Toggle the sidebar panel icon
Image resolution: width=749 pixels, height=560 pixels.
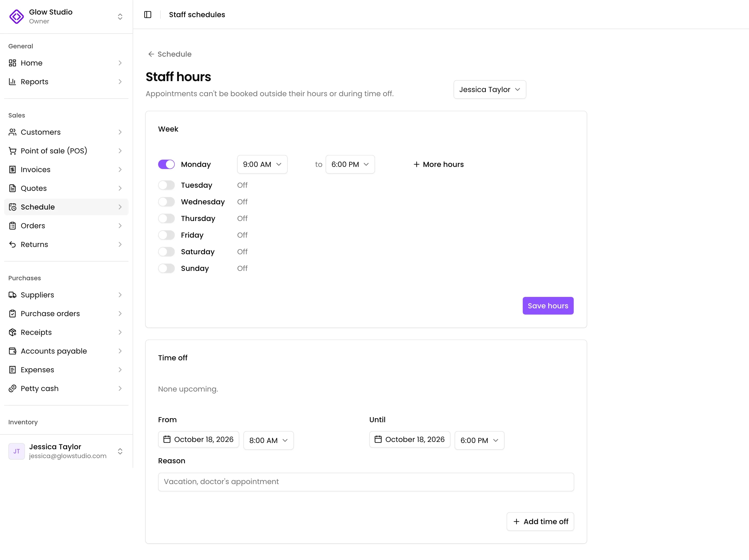[148, 15]
